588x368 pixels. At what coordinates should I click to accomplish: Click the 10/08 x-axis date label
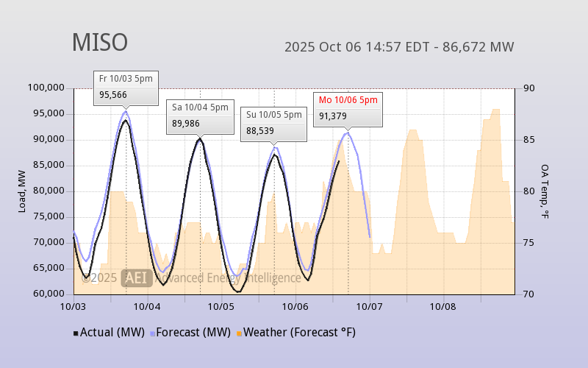click(x=442, y=305)
